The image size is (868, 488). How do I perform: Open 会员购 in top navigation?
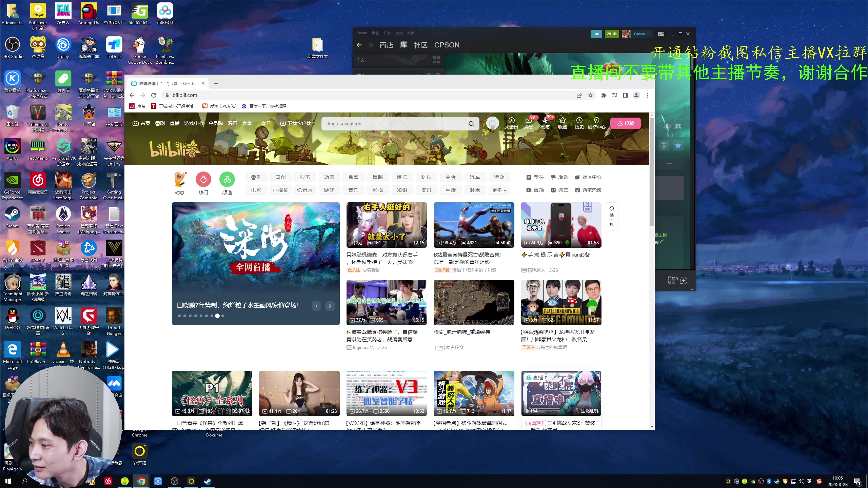pos(216,123)
